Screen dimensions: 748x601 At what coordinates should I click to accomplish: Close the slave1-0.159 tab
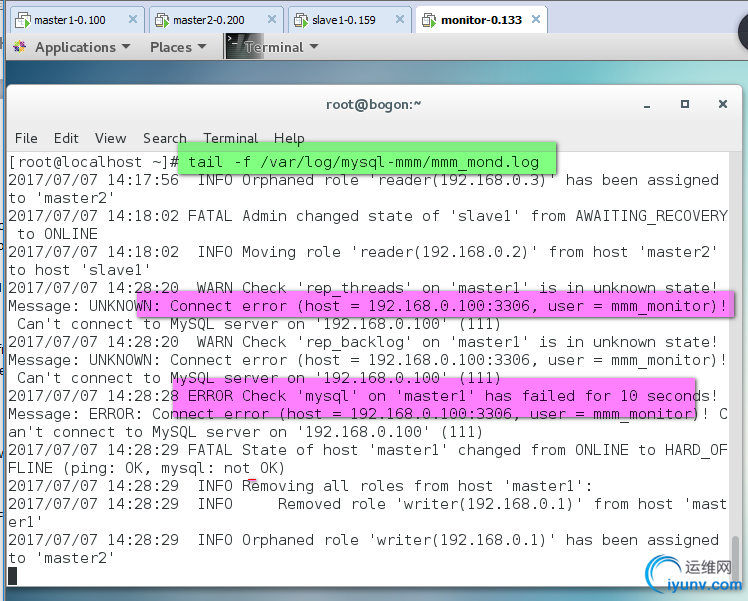400,20
